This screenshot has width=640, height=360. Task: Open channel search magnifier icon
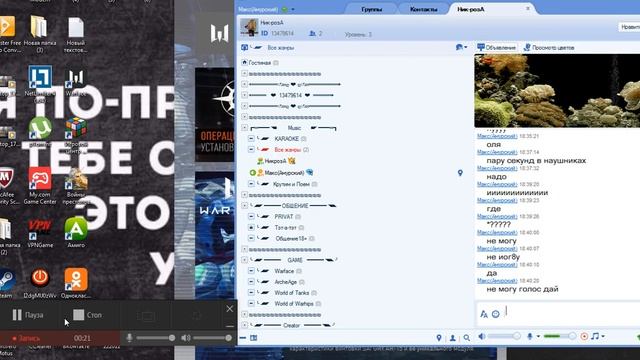[x=467, y=338]
